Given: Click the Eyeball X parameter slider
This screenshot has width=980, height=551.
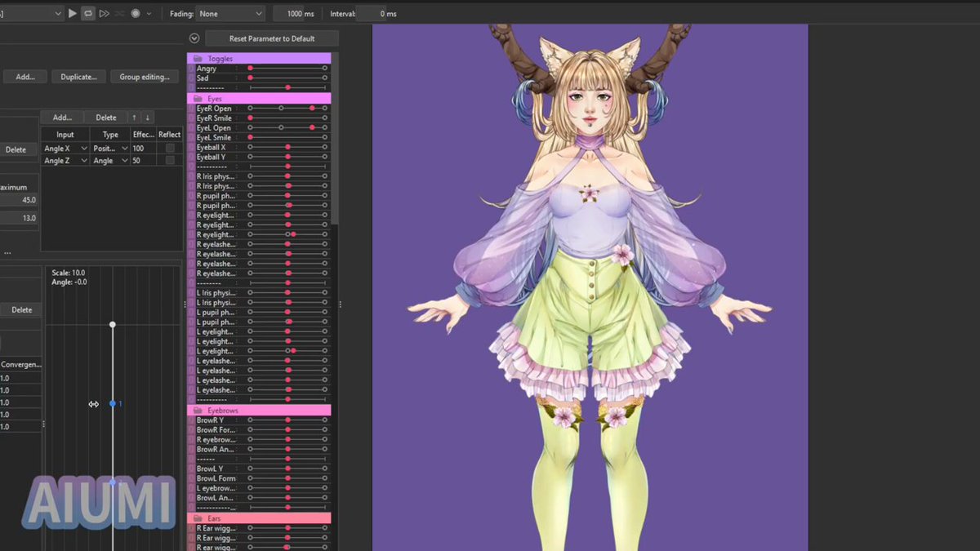Looking at the screenshot, I should tap(287, 147).
